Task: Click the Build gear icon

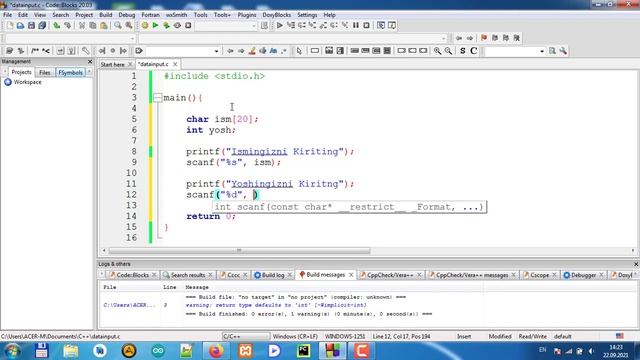Action: tap(145, 26)
